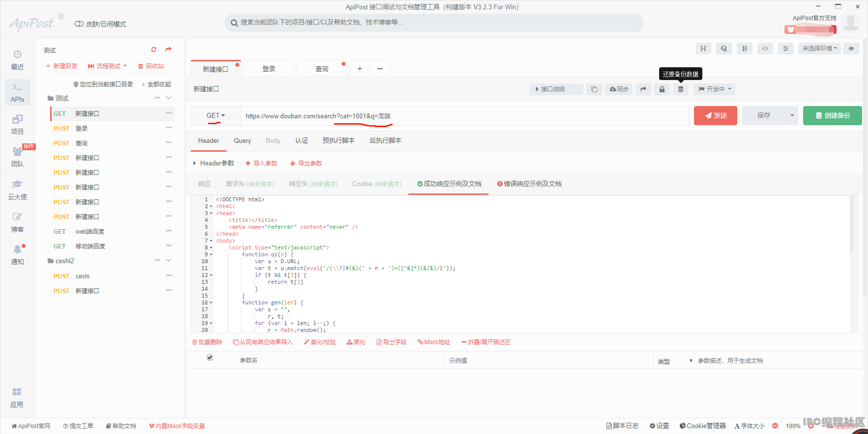Viewport: 868px width, 434px height.
Task: Open the GET method dropdown
Action: 215,116
